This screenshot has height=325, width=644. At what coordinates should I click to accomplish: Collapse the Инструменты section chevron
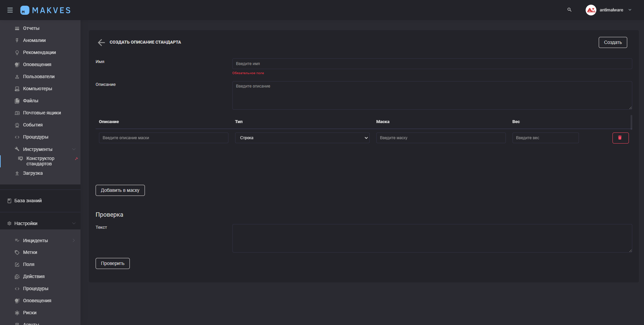(74, 149)
